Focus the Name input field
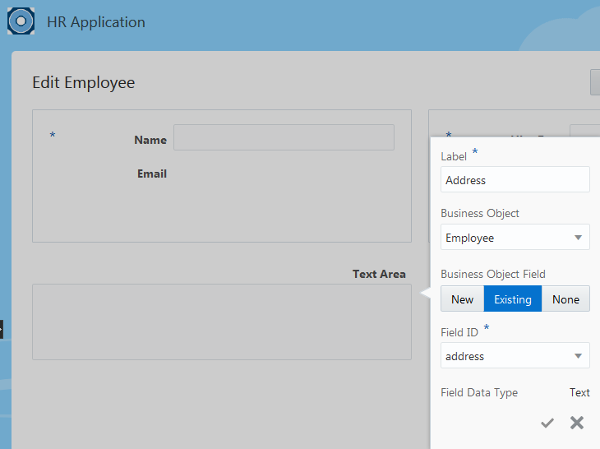Viewport: 600px width, 449px height. coord(284,138)
